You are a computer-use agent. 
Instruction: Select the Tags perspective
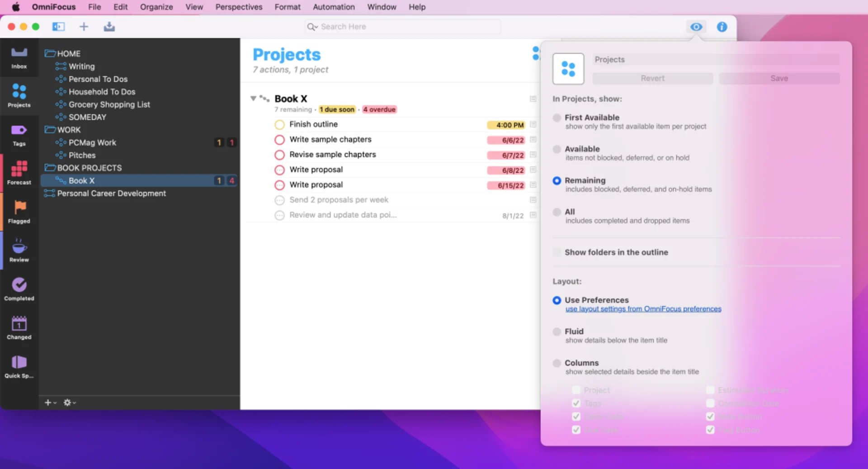coord(19,134)
